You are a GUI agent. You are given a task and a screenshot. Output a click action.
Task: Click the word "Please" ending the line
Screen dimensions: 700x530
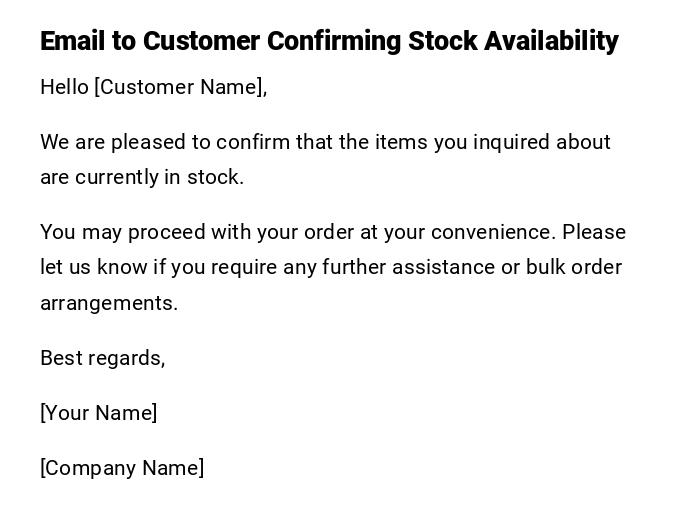pos(594,232)
